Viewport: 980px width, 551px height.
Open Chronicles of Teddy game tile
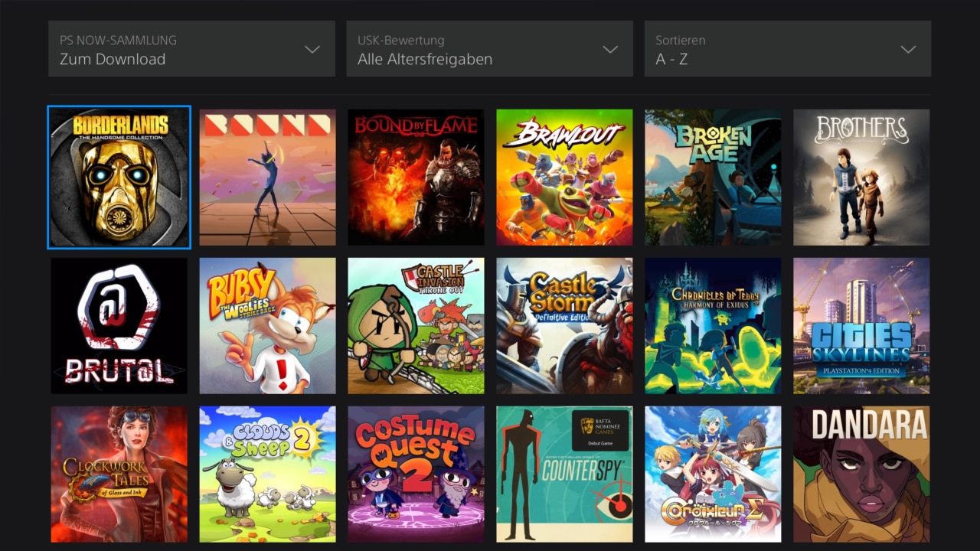713,326
